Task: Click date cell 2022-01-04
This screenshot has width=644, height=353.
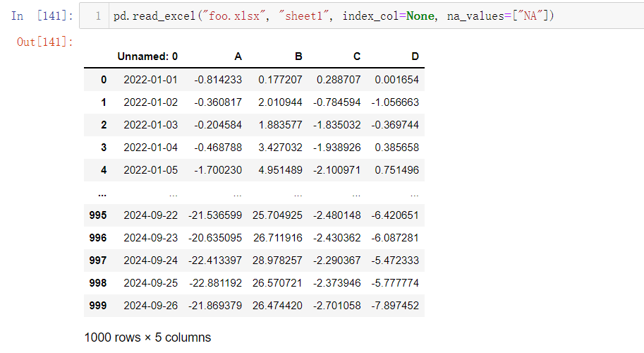Action: (151, 148)
